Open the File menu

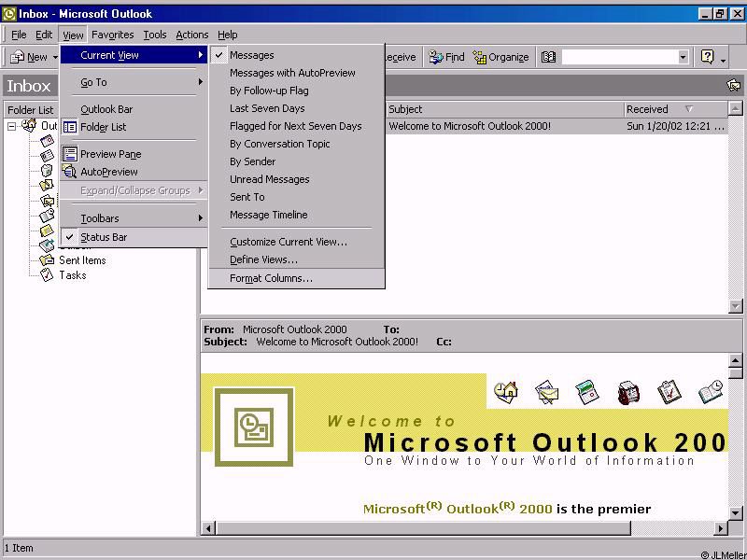[x=19, y=35]
